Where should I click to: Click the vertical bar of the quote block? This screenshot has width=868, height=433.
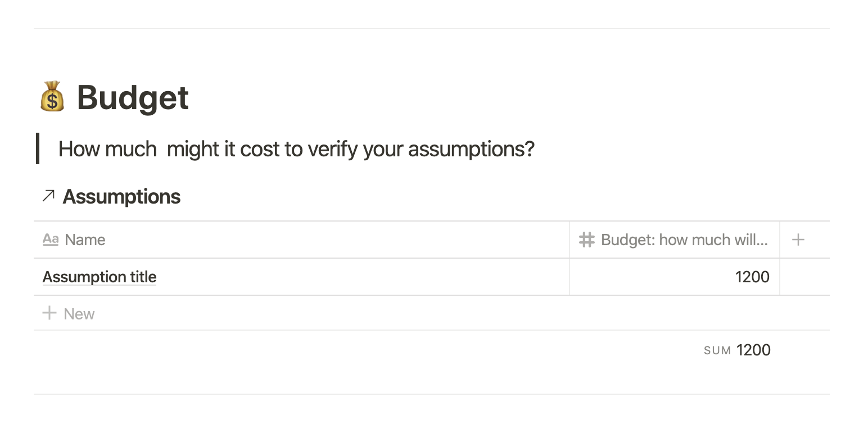tap(38, 148)
